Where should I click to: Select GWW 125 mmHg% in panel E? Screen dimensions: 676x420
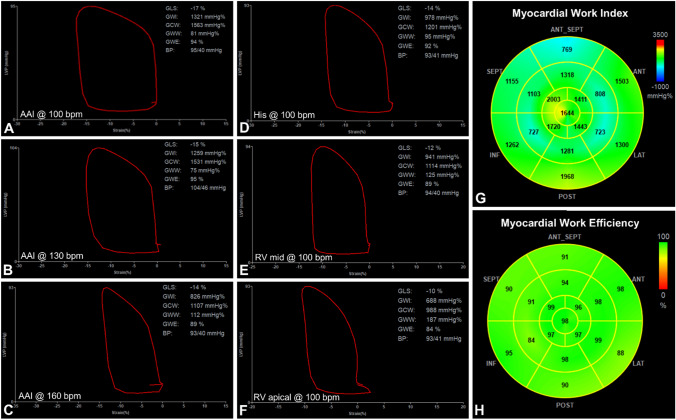441,175
